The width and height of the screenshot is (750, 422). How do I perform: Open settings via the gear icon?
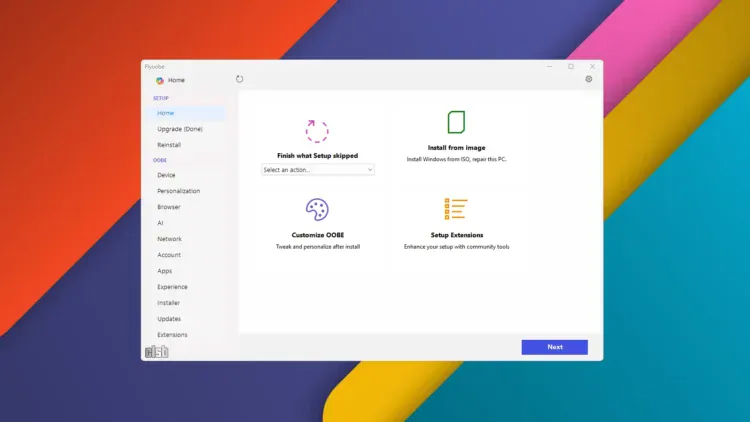coord(588,79)
